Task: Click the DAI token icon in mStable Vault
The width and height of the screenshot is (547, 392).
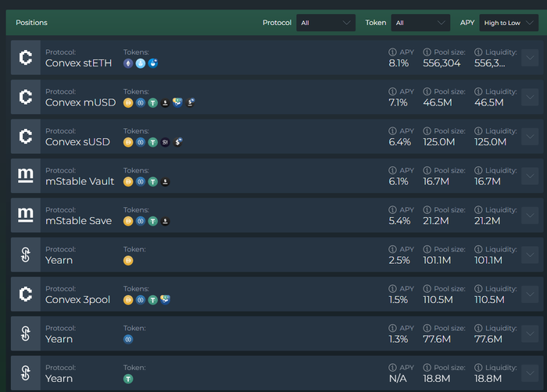Action: [128, 182]
